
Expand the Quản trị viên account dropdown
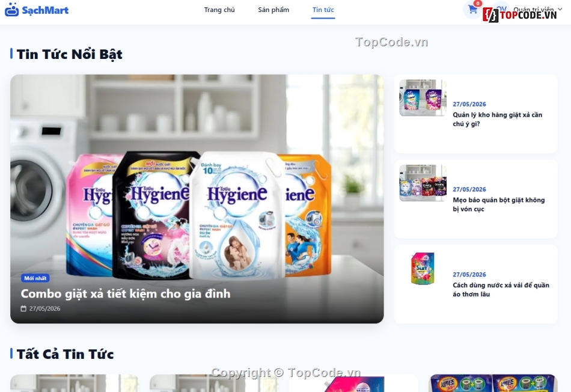click(537, 10)
